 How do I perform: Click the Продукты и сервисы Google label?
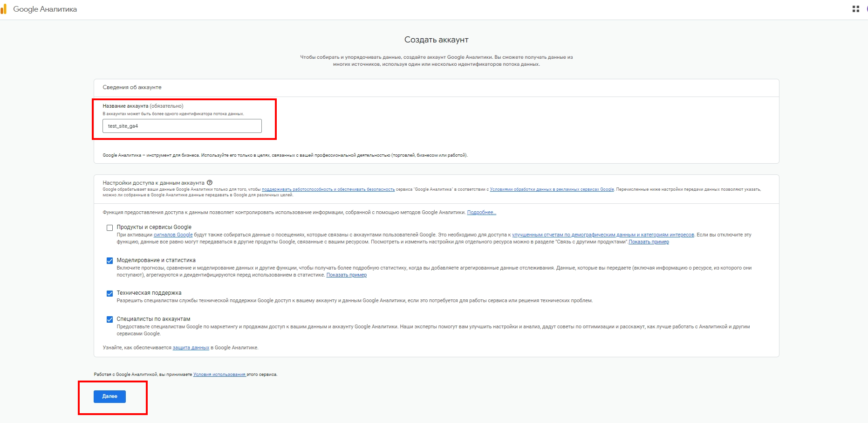click(x=154, y=227)
